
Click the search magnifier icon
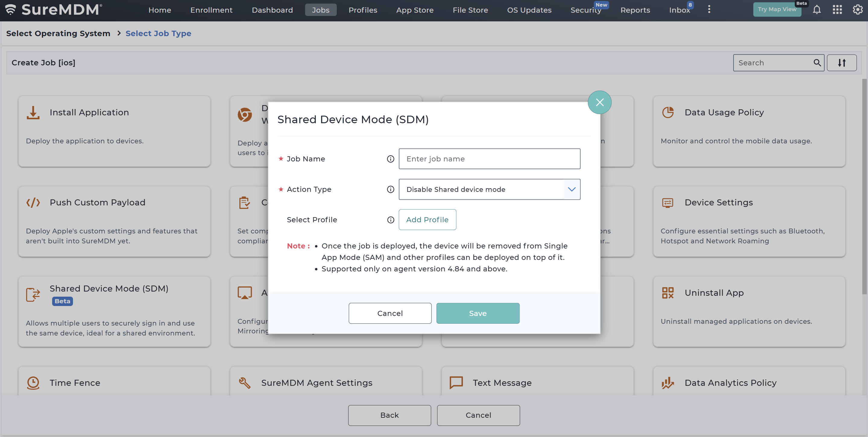tap(817, 63)
